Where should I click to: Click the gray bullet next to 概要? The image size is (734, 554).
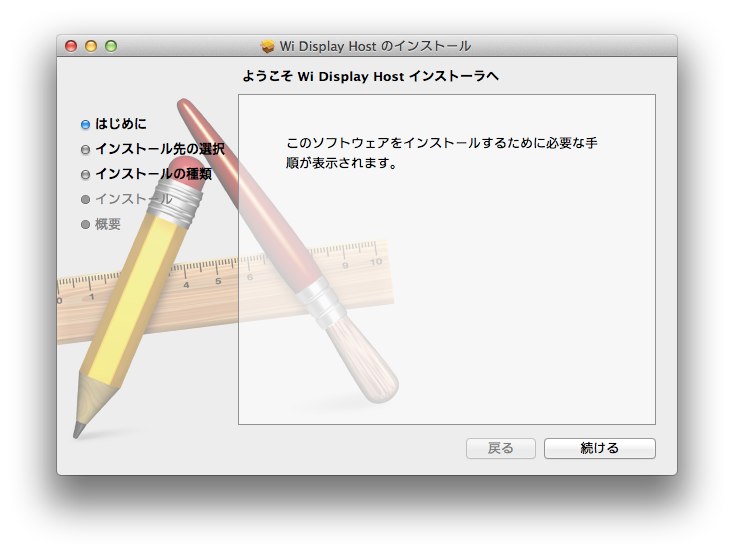[85, 224]
